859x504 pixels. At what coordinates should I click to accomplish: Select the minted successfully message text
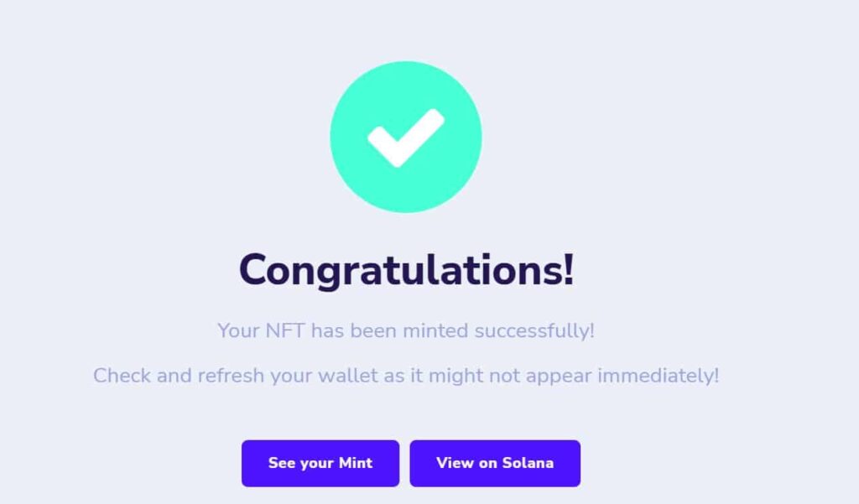[x=405, y=330]
